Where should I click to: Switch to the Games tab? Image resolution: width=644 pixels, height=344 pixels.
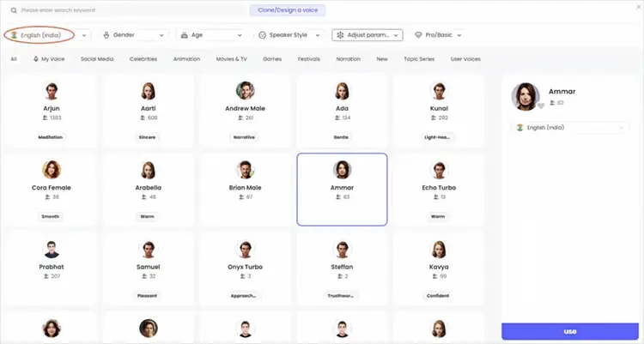272,59
